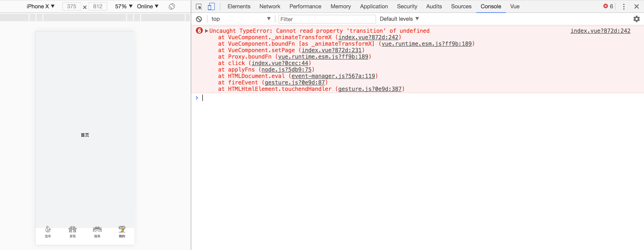Click the console Filter input field
Viewport: 644px width, 250px height.
click(x=327, y=19)
